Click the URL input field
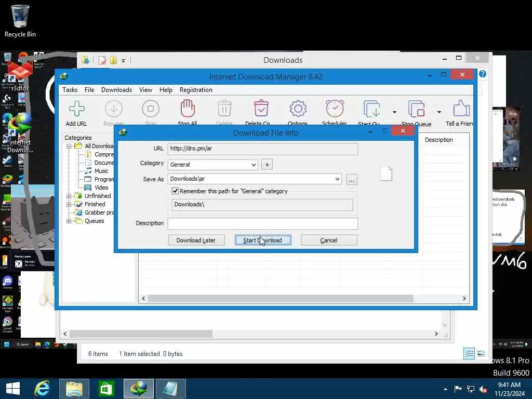 [x=262, y=149]
